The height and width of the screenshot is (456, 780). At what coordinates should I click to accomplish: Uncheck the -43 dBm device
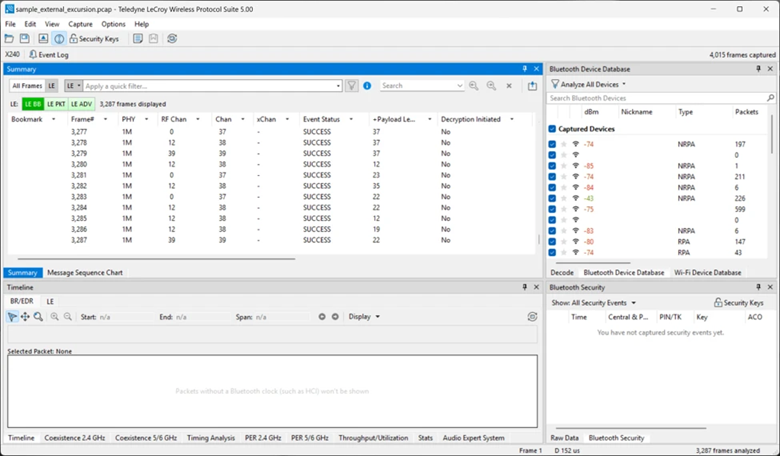coord(552,198)
